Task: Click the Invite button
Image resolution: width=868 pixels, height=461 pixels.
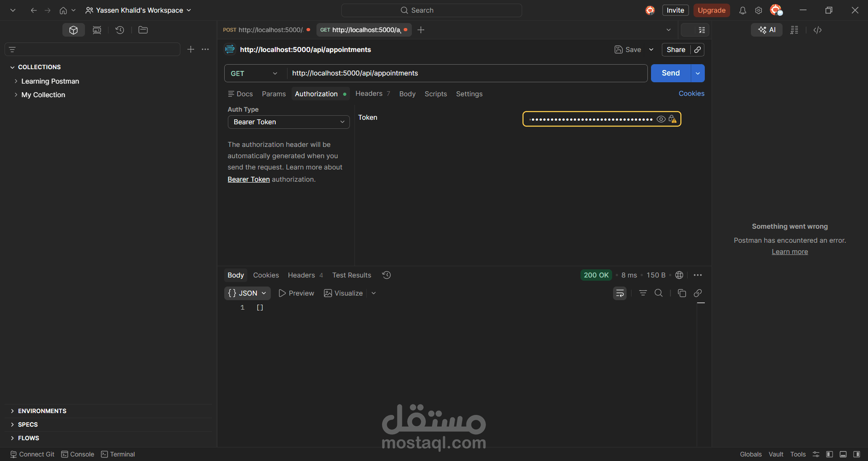Action: [675, 10]
